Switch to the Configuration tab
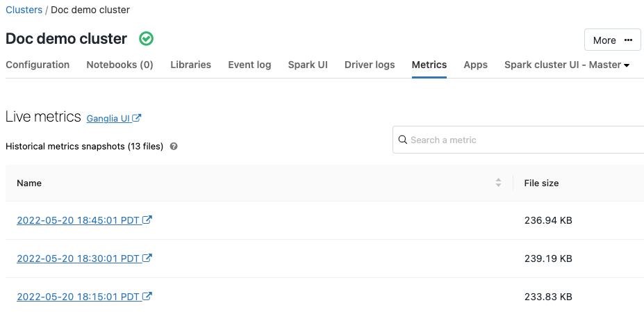Screen dimensions: 644x312 click(x=38, y=65)
